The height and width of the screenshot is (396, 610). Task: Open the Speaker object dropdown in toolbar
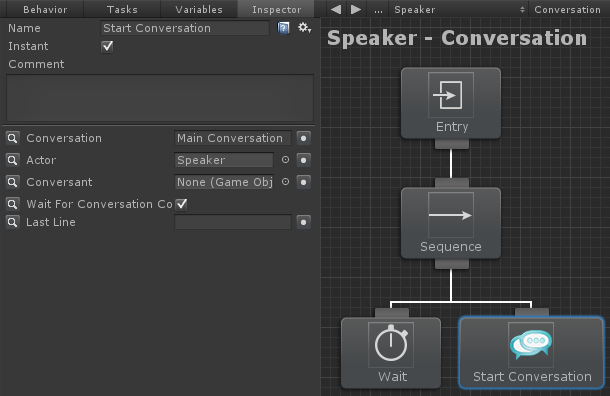pos(459,9)
